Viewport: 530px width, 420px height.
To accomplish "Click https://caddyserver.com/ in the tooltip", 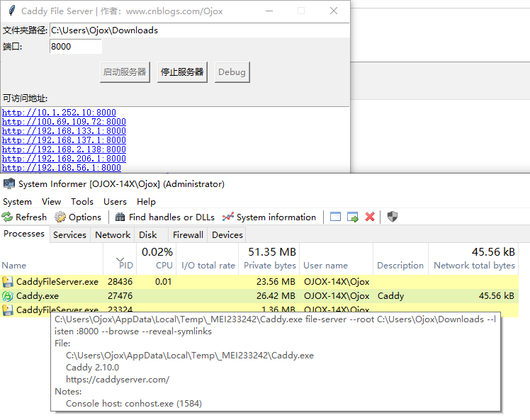I will click(x=118, y=380).
